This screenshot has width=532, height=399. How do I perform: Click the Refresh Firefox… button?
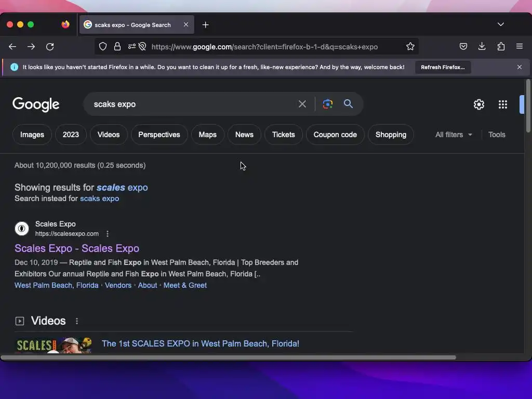point(443,67)
